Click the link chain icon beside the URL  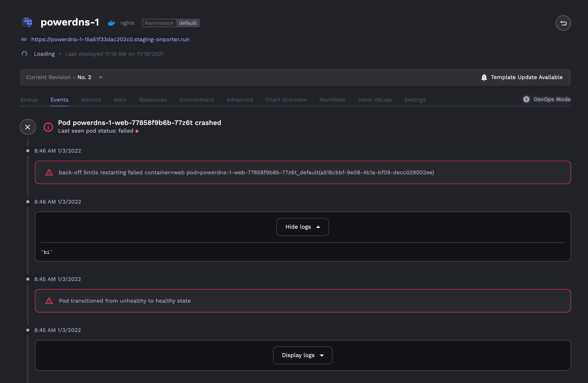(24, 39)
